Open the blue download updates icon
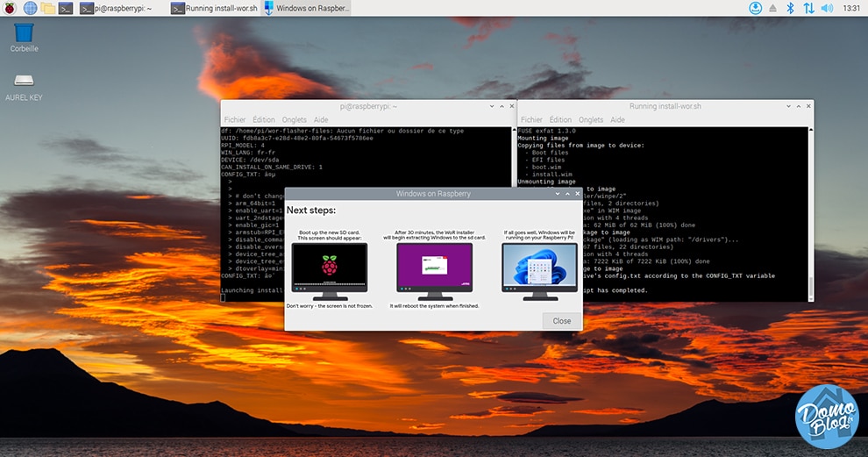The width and height of the screenshot is (868, 457). [755, 8]
